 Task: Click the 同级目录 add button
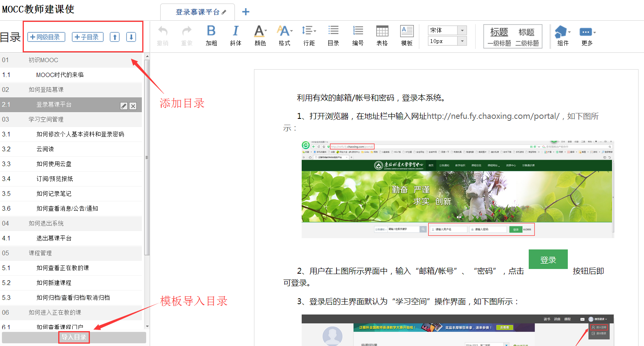46,37
